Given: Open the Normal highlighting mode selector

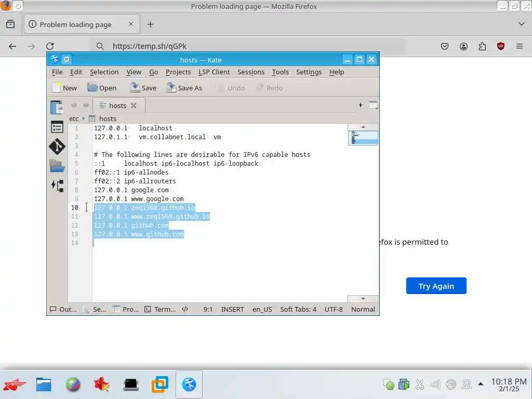Looking at the screenshot, I should (x=363, y=310).
